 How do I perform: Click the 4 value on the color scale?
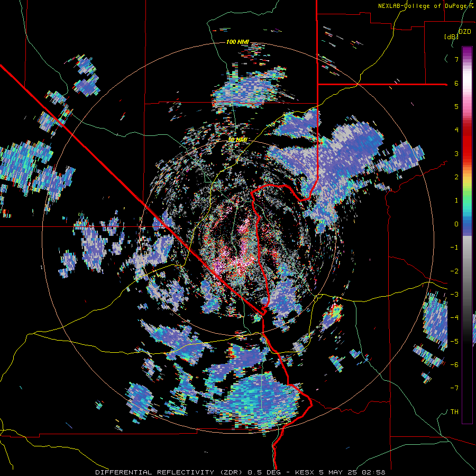(x=456, y=130)
